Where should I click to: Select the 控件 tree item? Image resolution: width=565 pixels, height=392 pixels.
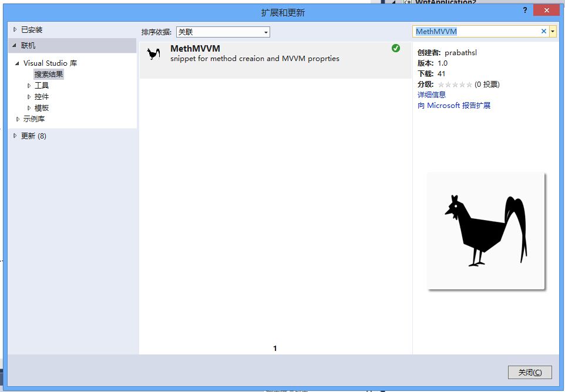[42, 97]
